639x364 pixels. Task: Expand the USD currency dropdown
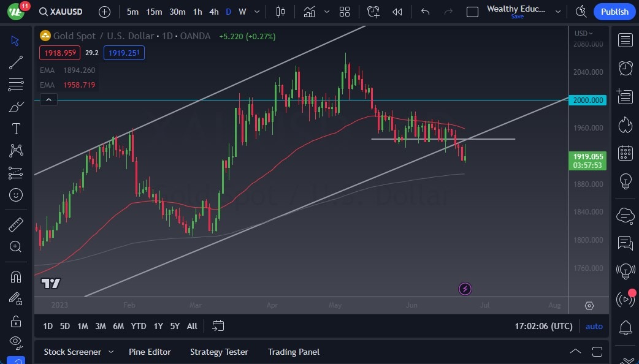583,33
